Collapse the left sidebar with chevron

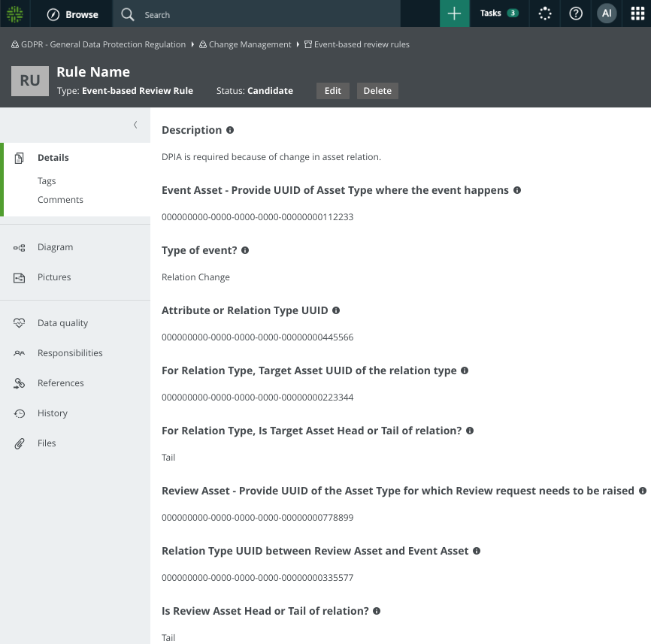coord(135,125)
